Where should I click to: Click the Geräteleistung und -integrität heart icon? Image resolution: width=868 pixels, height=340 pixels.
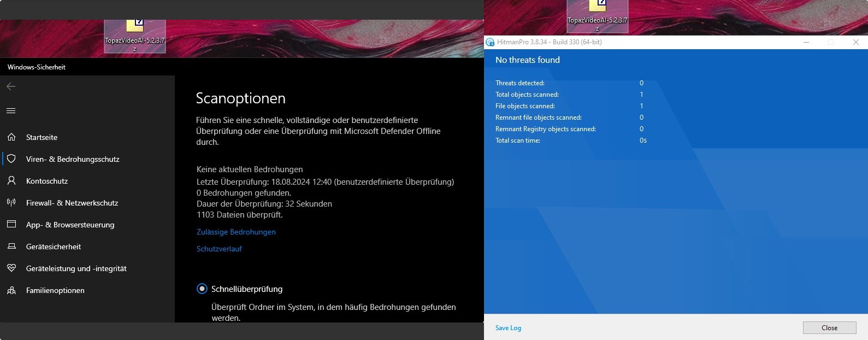[11, 268]
